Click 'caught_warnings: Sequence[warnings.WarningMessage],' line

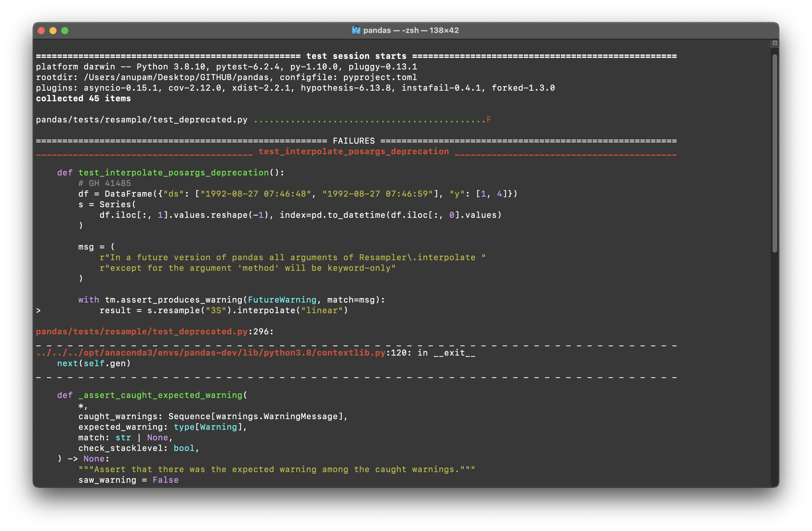[213, 416]
